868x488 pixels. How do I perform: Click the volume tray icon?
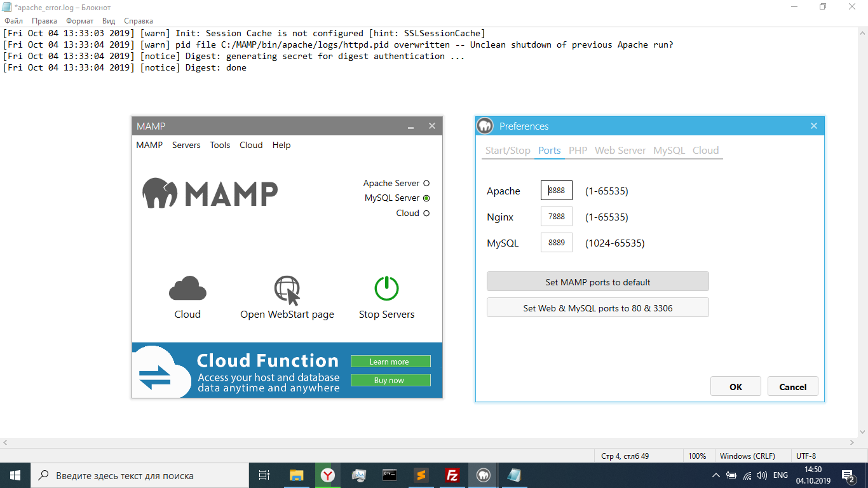coord(762,475)
